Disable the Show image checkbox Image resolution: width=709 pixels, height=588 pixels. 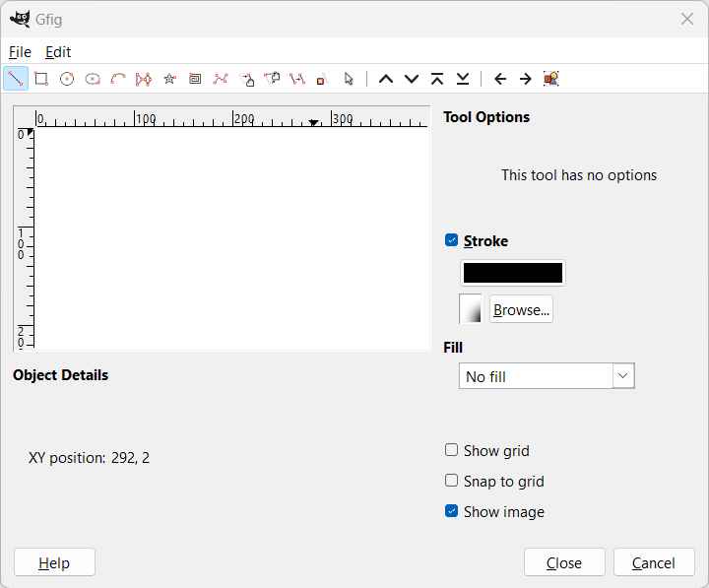[x=451, y=510]
